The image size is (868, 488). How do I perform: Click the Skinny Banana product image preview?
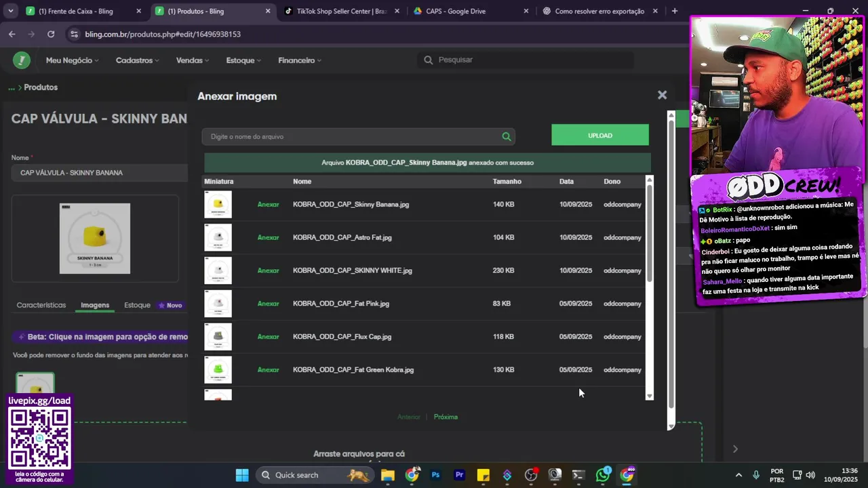95,239
